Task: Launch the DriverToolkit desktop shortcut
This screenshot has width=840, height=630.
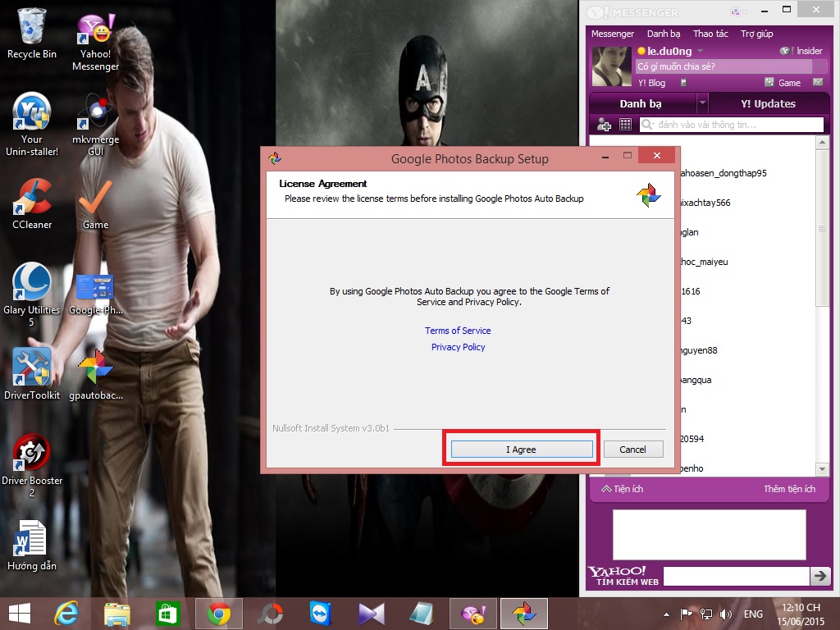Action: point(32,373)
